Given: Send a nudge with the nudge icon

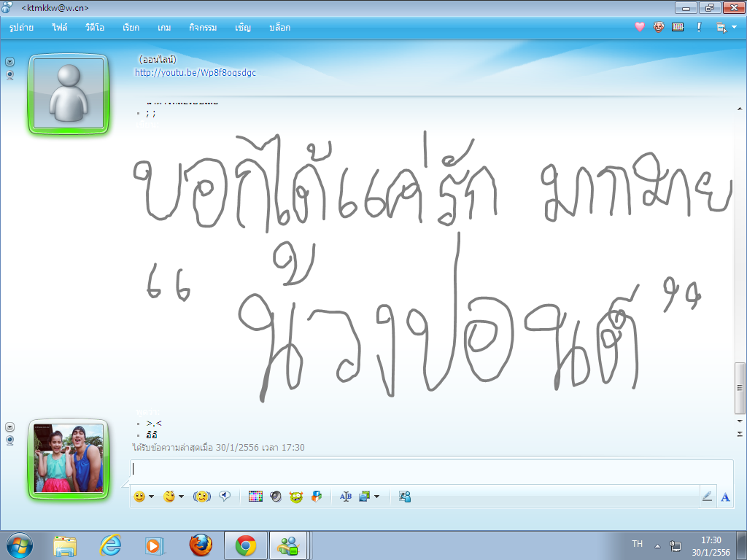Looking at the screenshot, I should coord(201,497).
